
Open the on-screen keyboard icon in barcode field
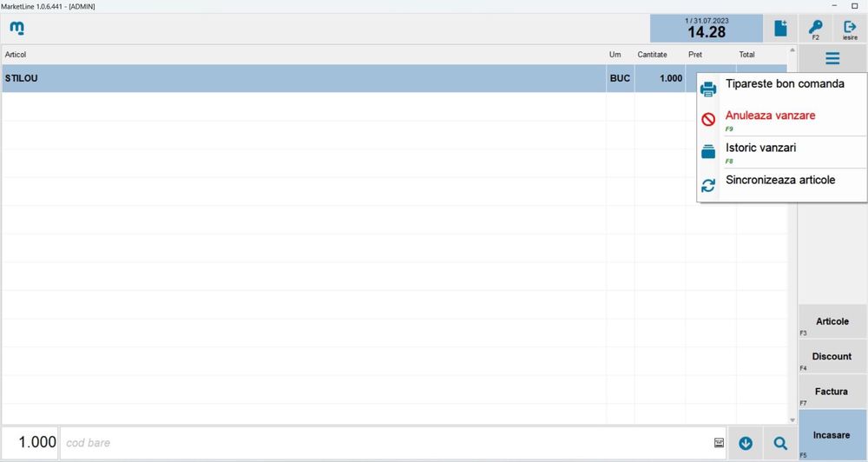tap(719, 443)
